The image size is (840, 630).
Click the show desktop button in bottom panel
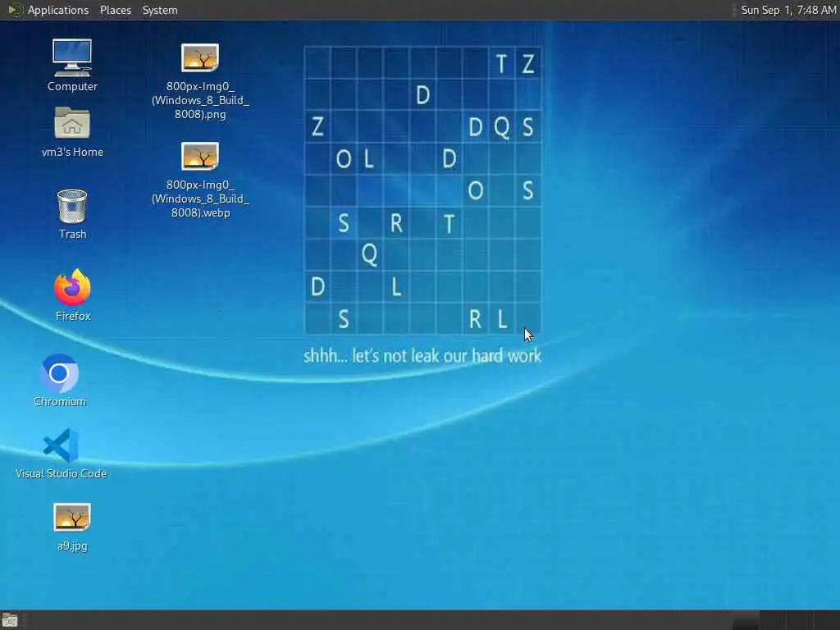[10, 621]
